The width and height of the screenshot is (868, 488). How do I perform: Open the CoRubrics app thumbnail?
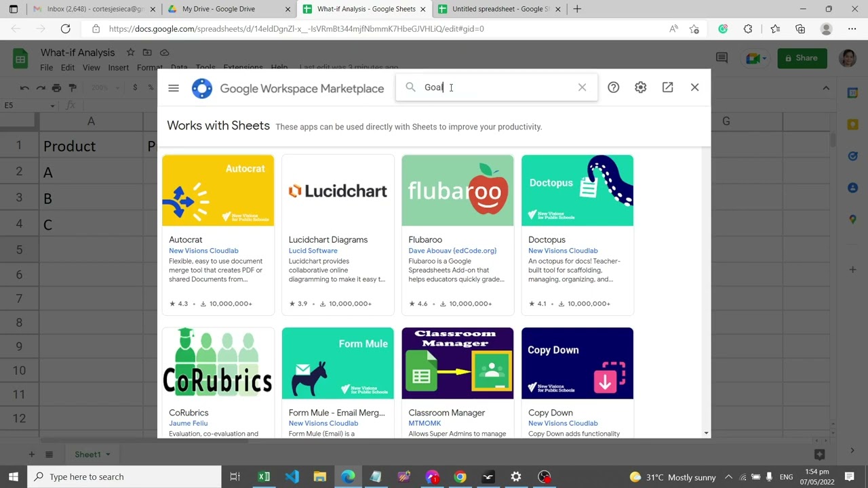(218, 363)
